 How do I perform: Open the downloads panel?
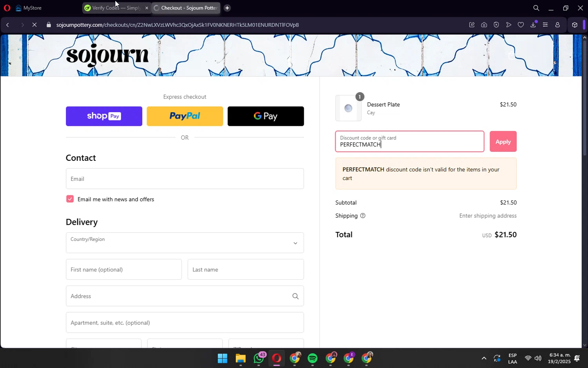pos(533,25)
